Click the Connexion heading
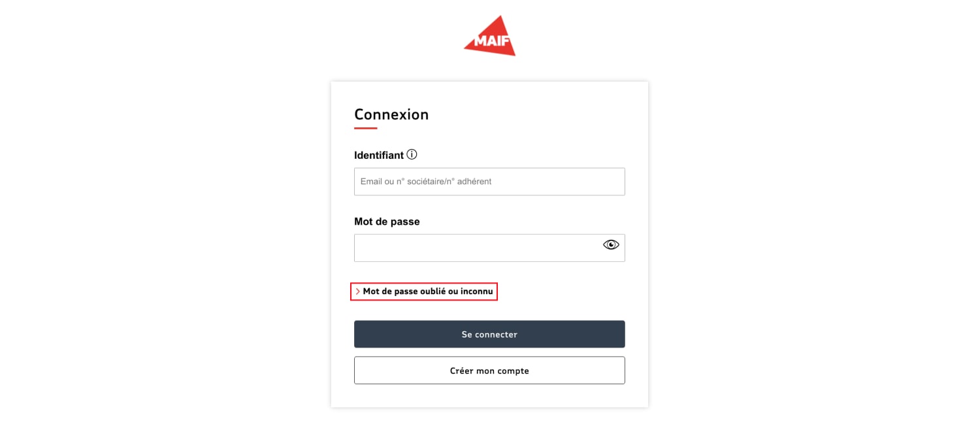Image resolution: width=980 pixels, height=441 pixels. pyautogui.click(x=391, y=114)
